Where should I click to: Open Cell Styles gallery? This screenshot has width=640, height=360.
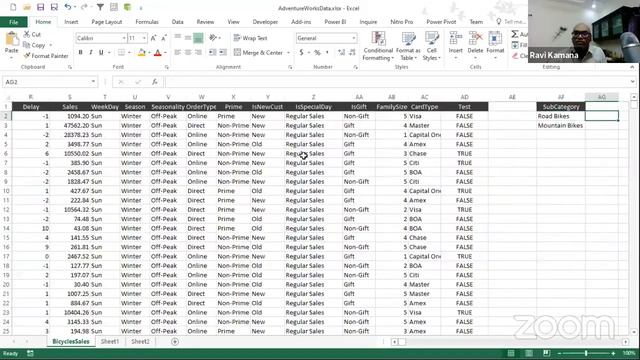coord(431,46)
